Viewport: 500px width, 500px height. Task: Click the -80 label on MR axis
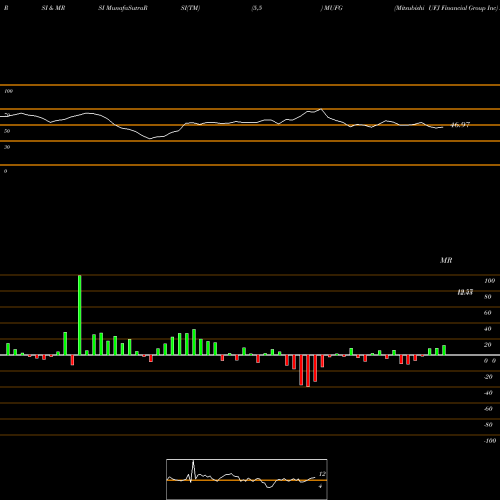(488, 425)
